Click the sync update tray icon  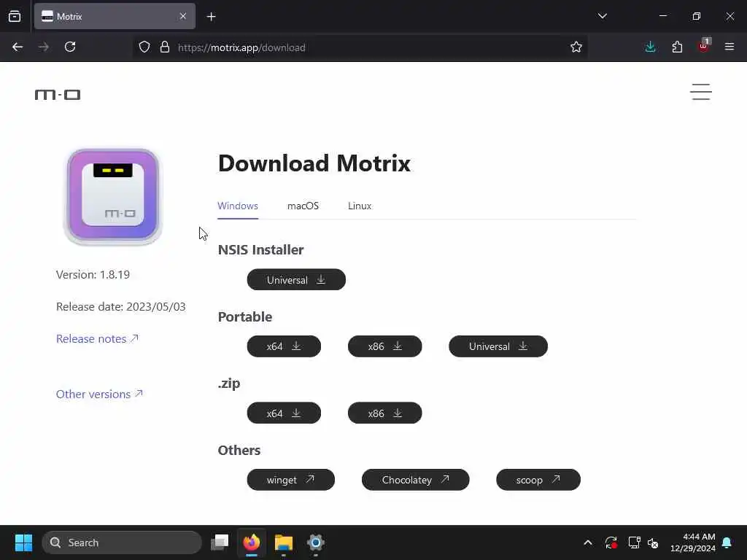click(611, 542)
